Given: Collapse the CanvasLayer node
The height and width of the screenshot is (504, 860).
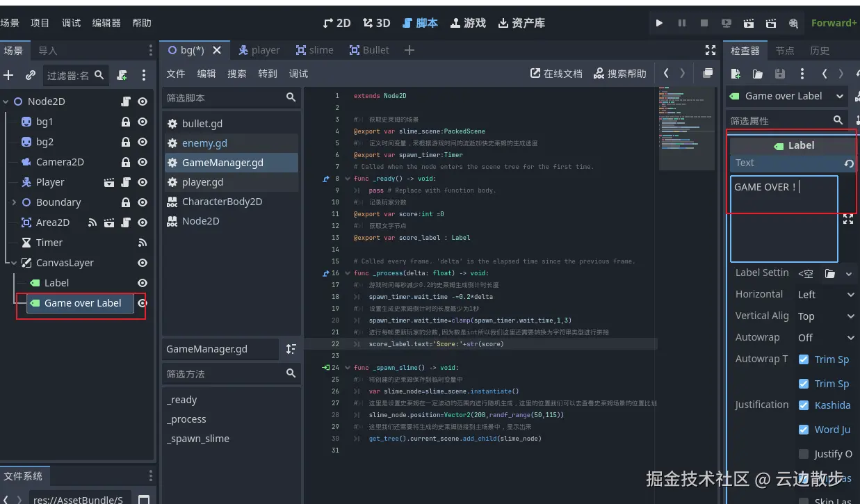Looking at the screenshot, I should coord(14,263).
